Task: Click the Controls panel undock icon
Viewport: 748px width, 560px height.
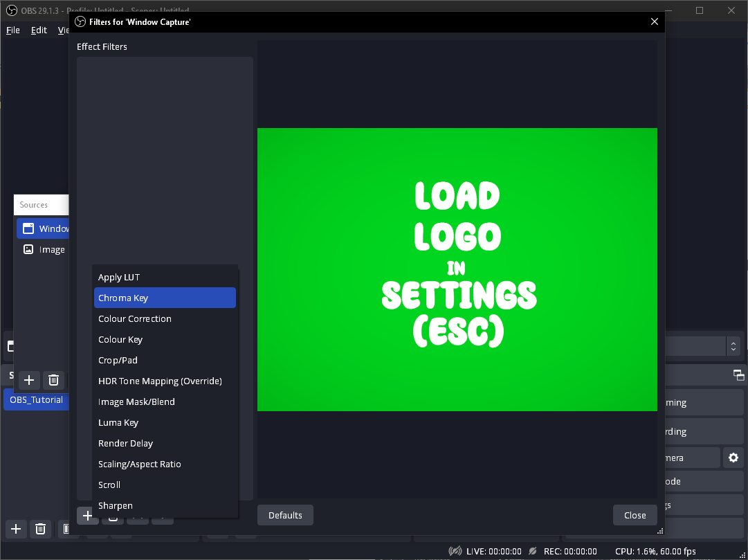Action: pos(739,375)
